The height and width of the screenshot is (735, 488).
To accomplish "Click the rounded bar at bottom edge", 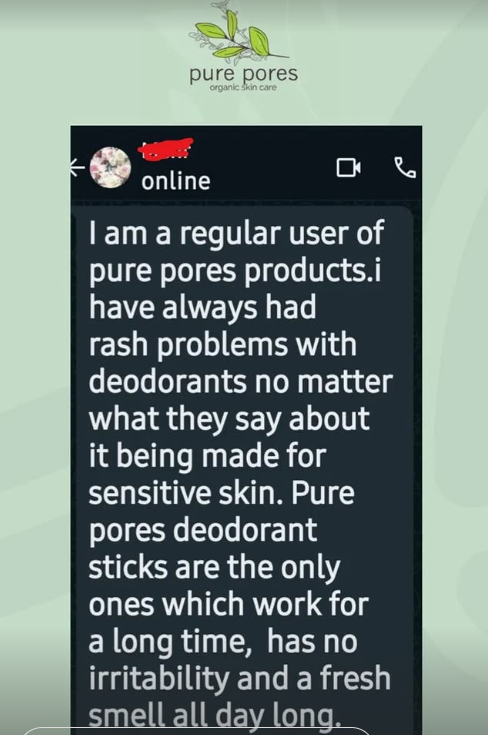I will point(197,731).
